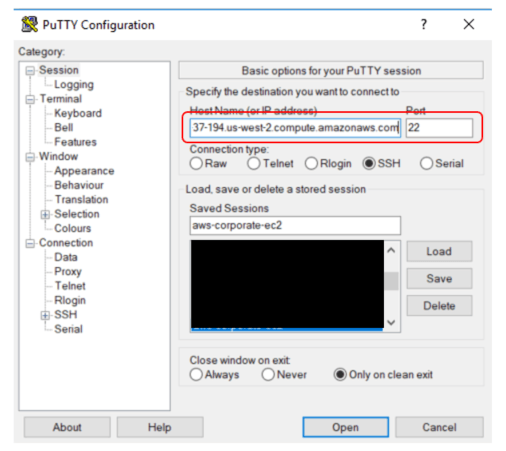Viewport: 506px width, 451px height.
Task: Collapse the Connection tree node
Action: click(30, 243)
